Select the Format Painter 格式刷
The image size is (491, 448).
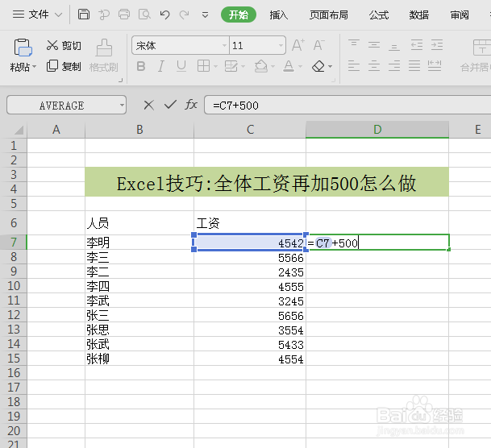coord(104,56)
